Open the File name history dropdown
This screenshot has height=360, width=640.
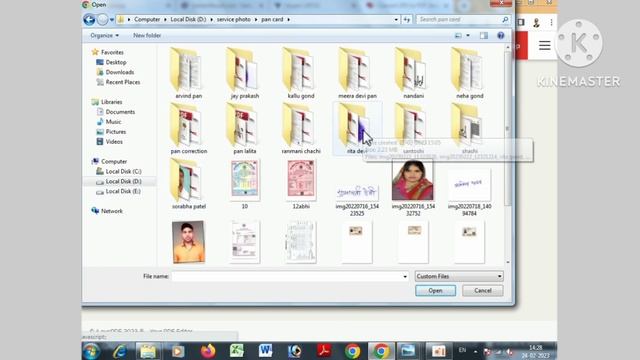pyautogui.click(x=405, y=276)
